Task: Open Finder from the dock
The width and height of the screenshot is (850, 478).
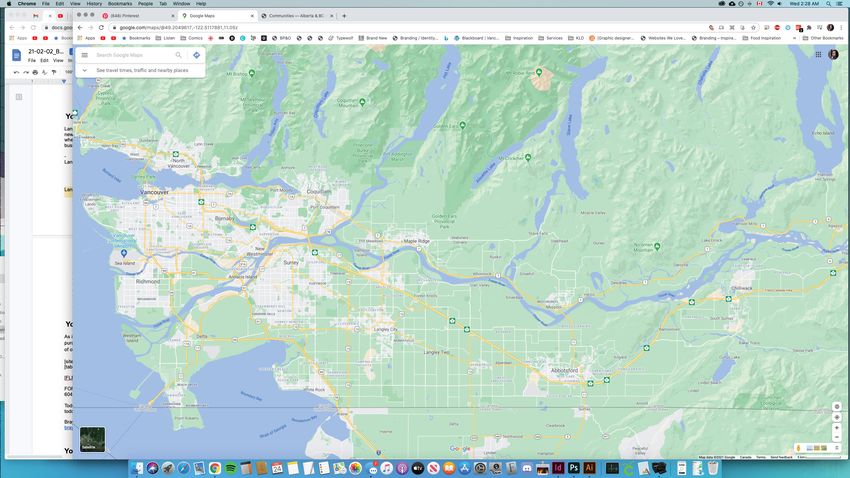Action: click(x=137, y=468)
